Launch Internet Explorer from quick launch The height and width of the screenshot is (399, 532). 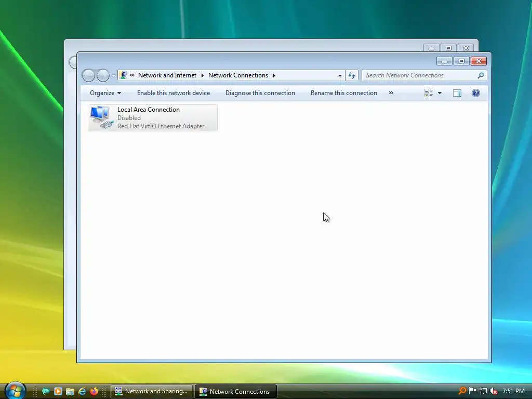pyautogui.click(x=82, y=391)
